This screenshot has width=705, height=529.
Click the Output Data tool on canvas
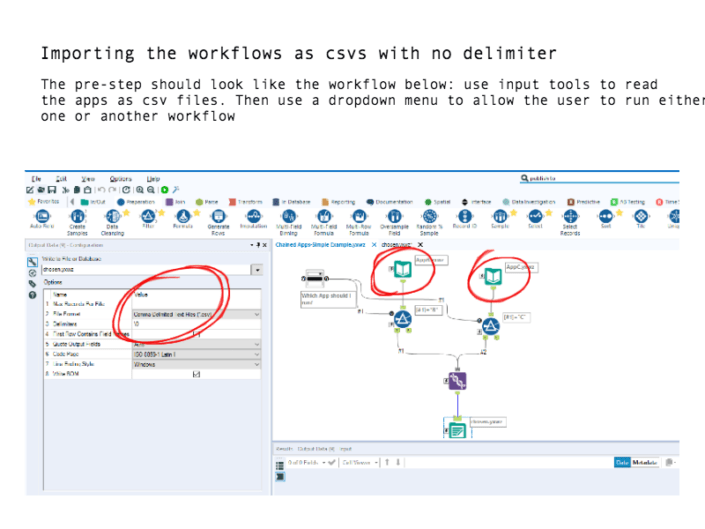pyautogui.click(x=456, y=430)
